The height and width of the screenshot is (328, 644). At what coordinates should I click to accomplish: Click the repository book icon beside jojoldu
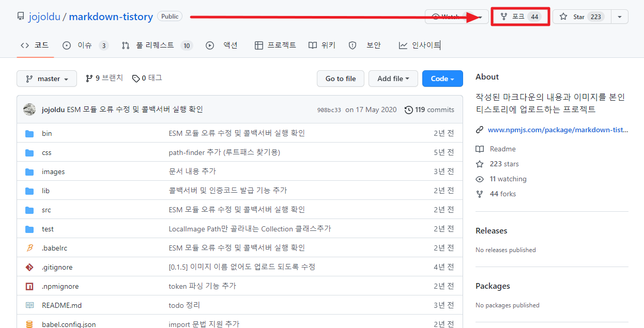click(20, 17)
